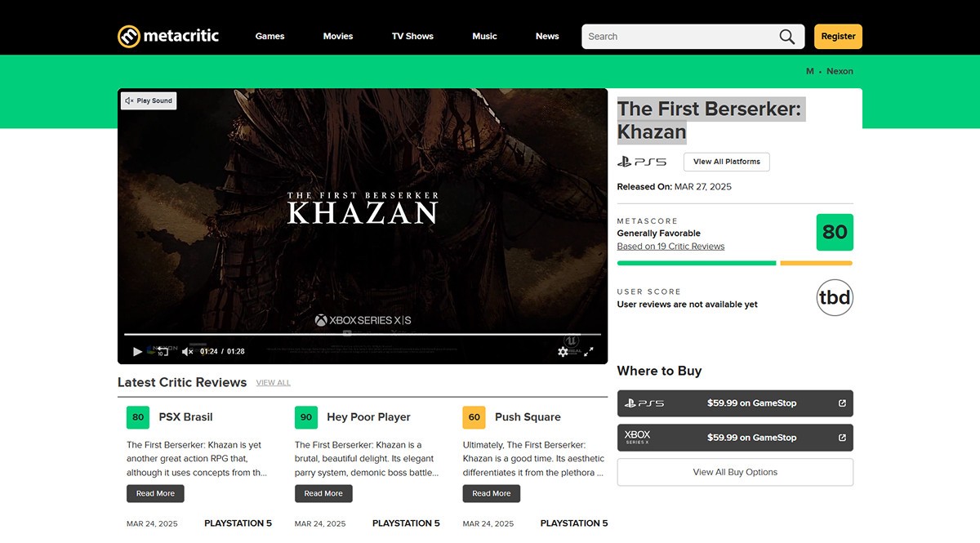Open the Push Square publication link
Image resolution: width=980 pixels, height=543 pixels.
tap(528, 416)
